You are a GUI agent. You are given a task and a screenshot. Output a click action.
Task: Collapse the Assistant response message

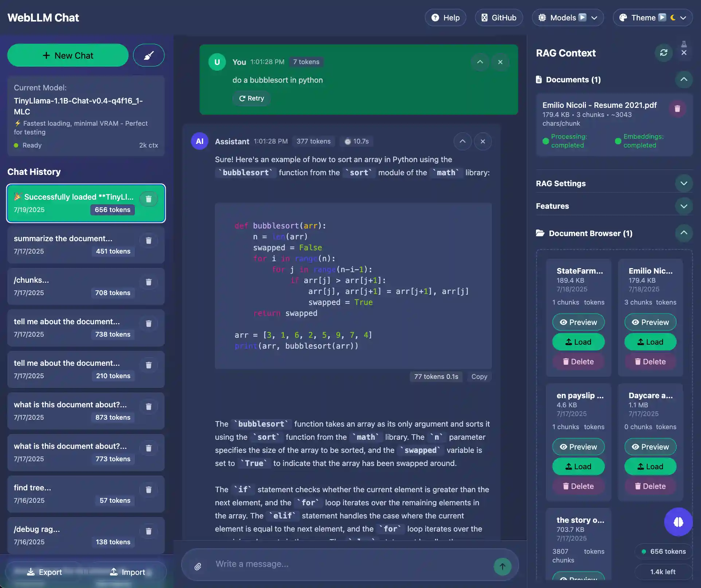[462, 141]
